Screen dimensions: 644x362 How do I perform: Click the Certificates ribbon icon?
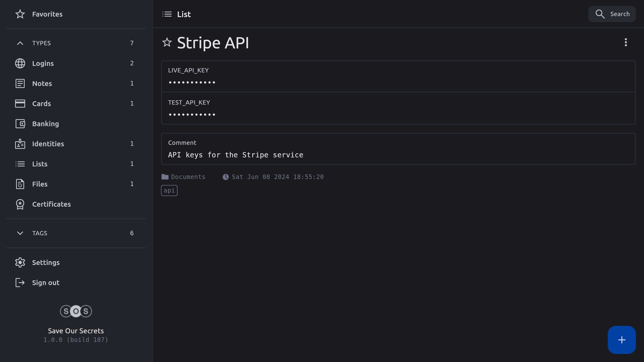point(20,204)
